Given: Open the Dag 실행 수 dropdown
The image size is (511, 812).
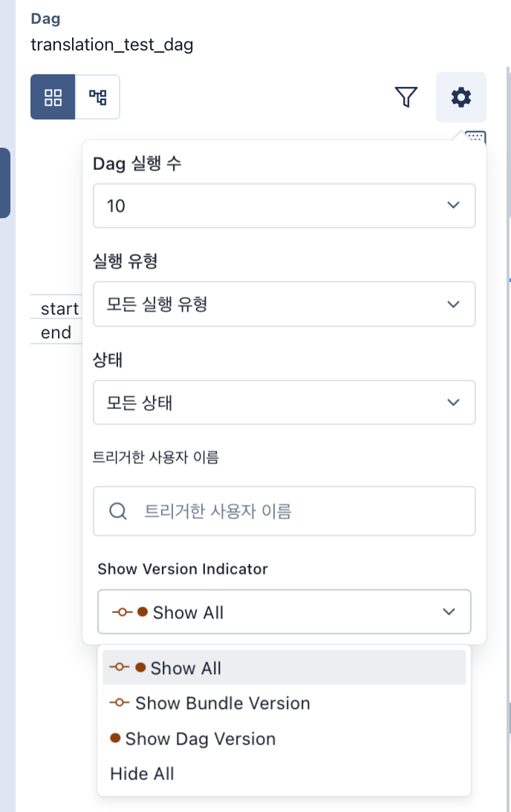Looking at the screenshot, I should point(284,206).
